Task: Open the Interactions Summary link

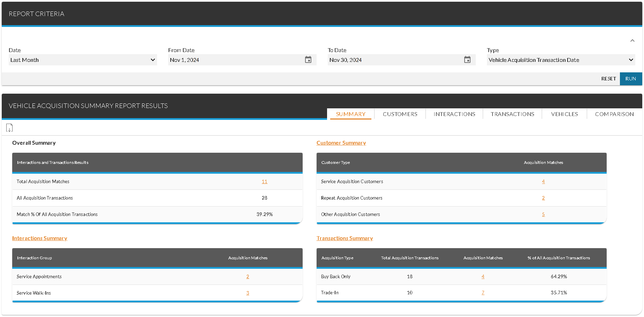Action: coord(39,238)
